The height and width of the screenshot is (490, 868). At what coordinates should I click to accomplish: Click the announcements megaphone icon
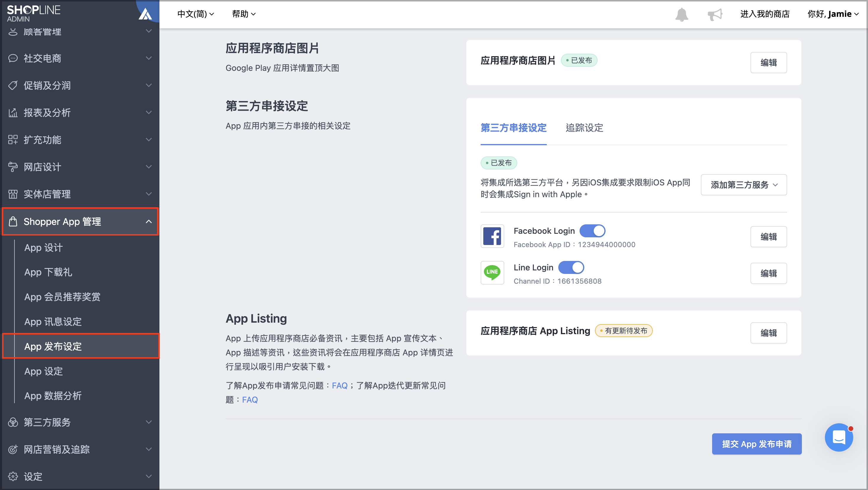pyautogui.click(x=715, y=14)
